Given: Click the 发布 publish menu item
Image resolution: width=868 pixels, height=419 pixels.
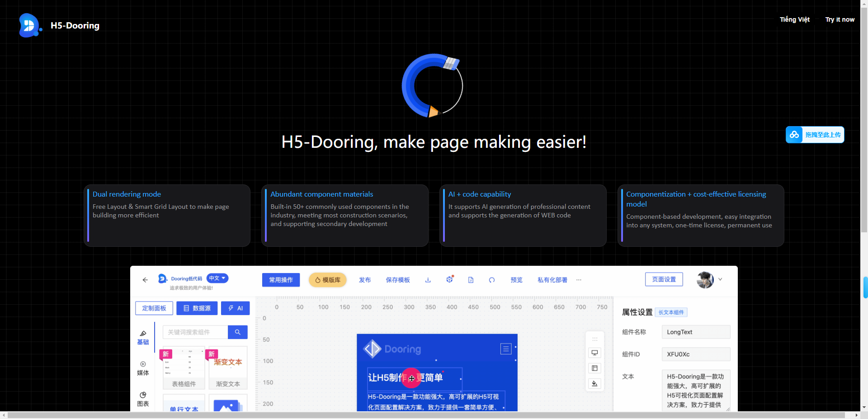Looking at the screenshot, I should click(365, 280).
